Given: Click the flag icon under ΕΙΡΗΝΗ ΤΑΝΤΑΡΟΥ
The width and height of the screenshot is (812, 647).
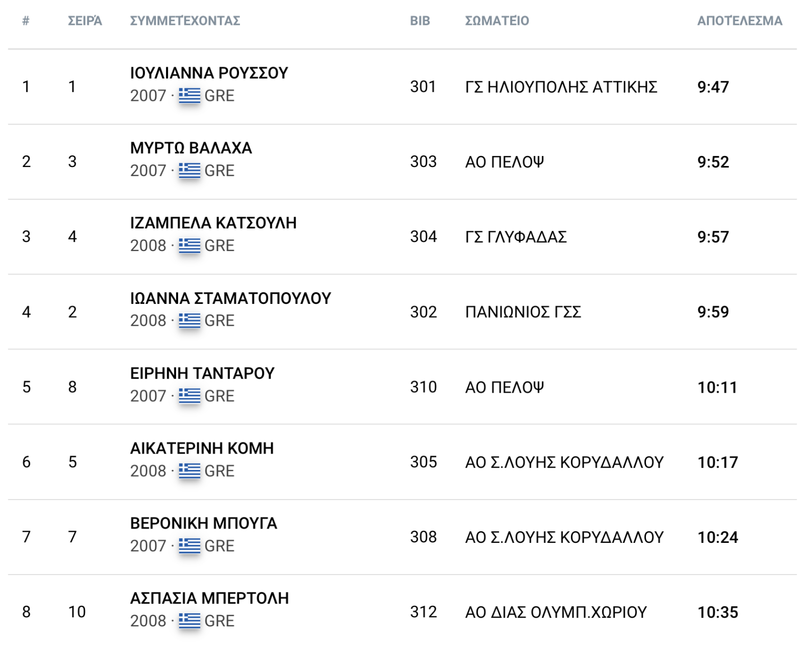Looking at the screenshot, I should click(x=189, y=396).
